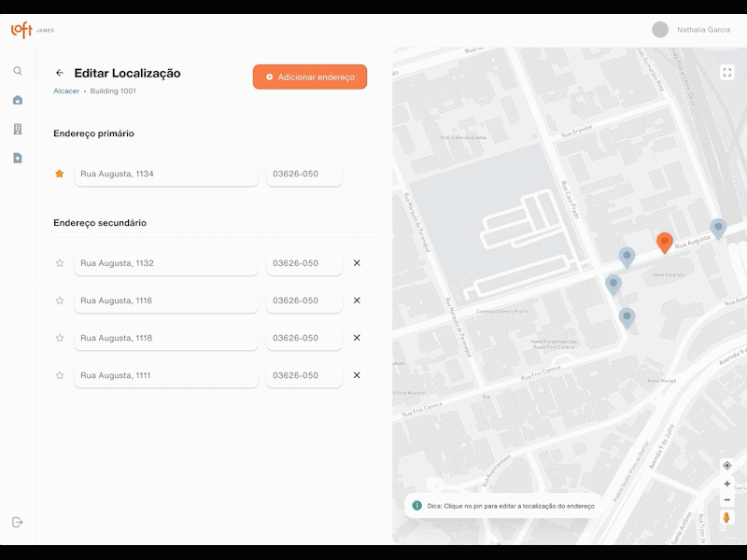Remove the Rua Augusta, 1118 address
The width and height of the screenshot is (747, 560).
coord(357,338)
